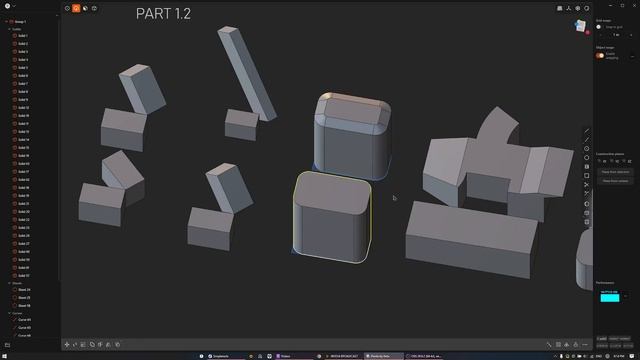The width and height of the screenshot is (640, 360).
Task: Open the dropdown chevron next to logo
Action: pos(14,6)
